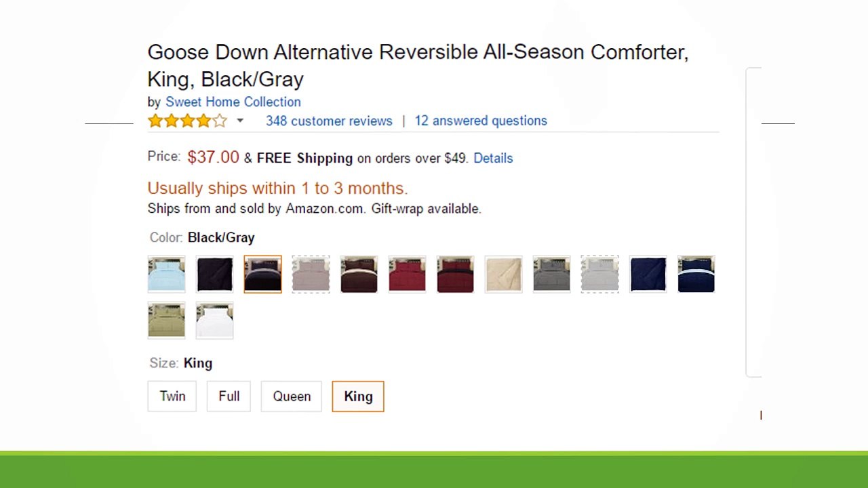Pick the brown and cream comforter swatch
Screen dimensions: 868x488
click(x=359, y=274)
